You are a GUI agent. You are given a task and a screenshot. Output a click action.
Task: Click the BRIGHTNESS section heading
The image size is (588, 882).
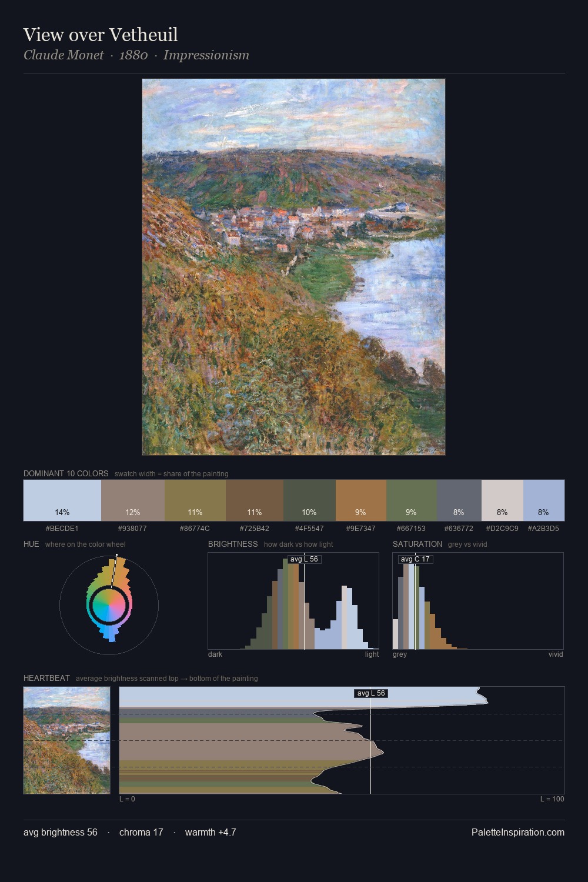click(233, 544)
